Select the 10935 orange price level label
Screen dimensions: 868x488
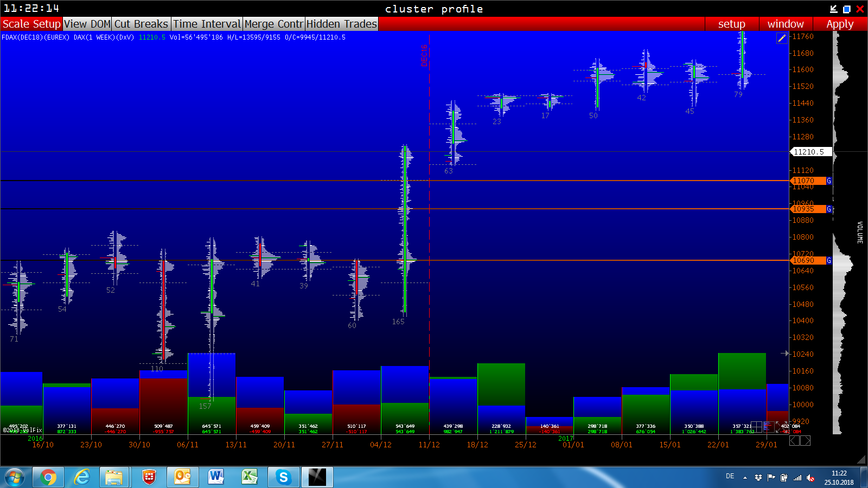(807, 209)
